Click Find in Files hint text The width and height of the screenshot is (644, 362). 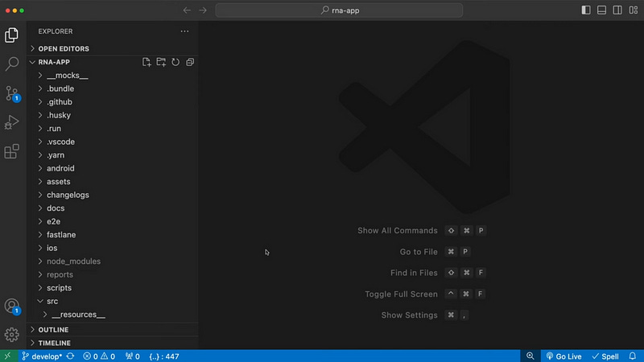(414, 273)
